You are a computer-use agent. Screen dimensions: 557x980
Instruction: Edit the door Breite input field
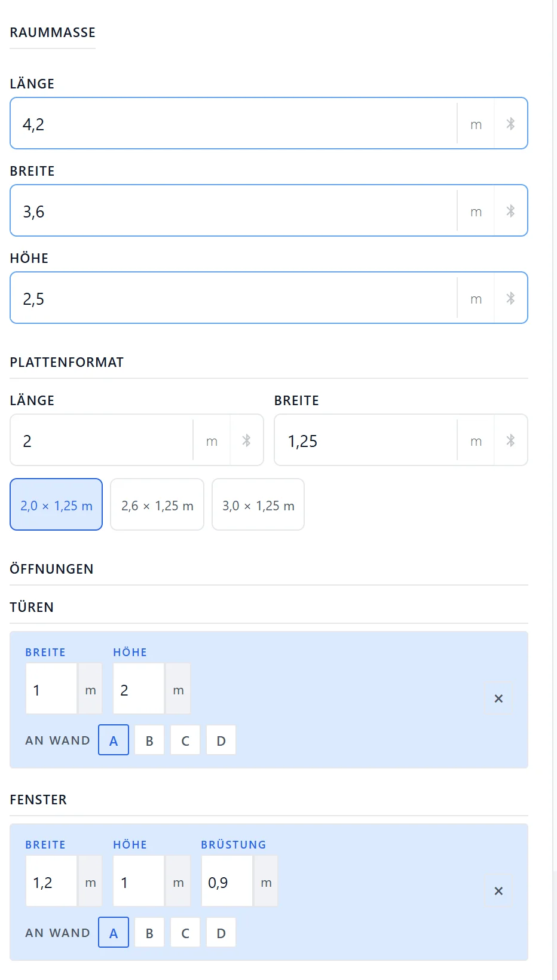point(51,689)
